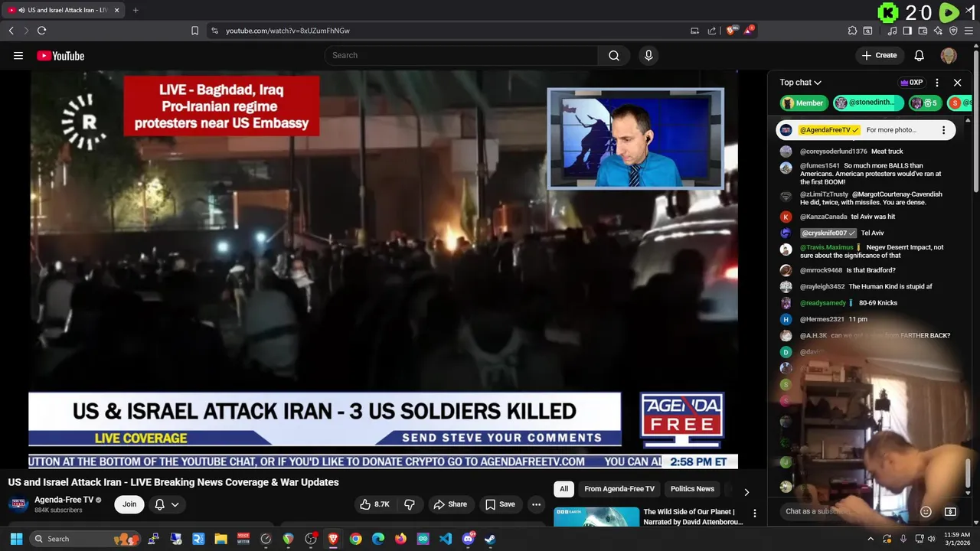The height and width of the screenshot is (551, 980).
Task: Open the 0XP crown points badge
Action: point(911,83)
